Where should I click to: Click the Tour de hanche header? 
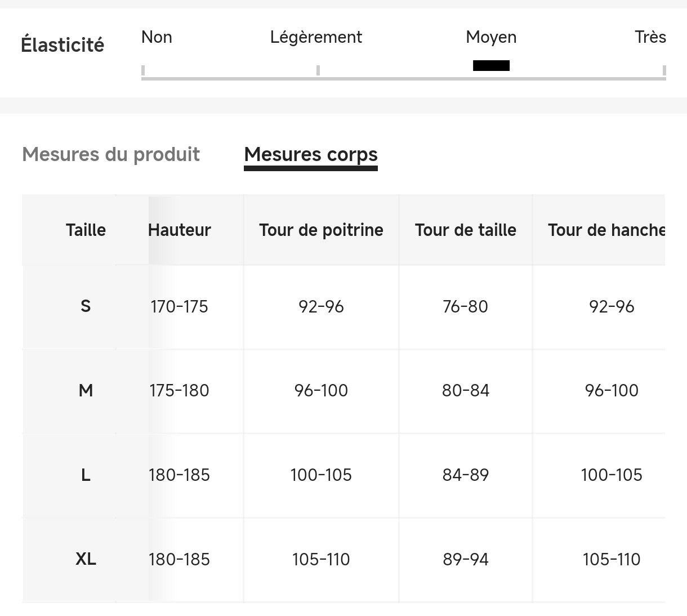(606, 230)
